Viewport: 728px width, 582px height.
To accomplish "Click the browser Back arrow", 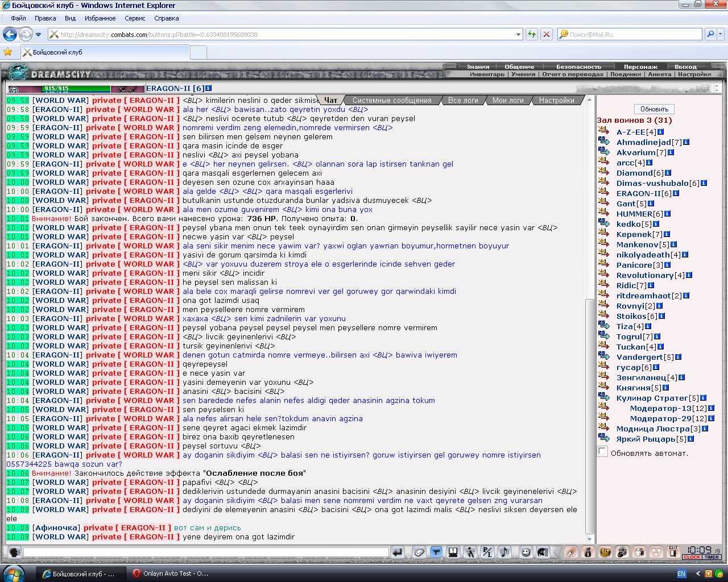I will click(10, 34).
